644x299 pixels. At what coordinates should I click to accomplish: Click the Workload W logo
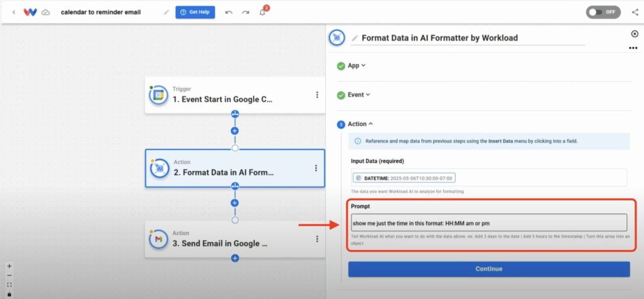[x=30, y=13]
